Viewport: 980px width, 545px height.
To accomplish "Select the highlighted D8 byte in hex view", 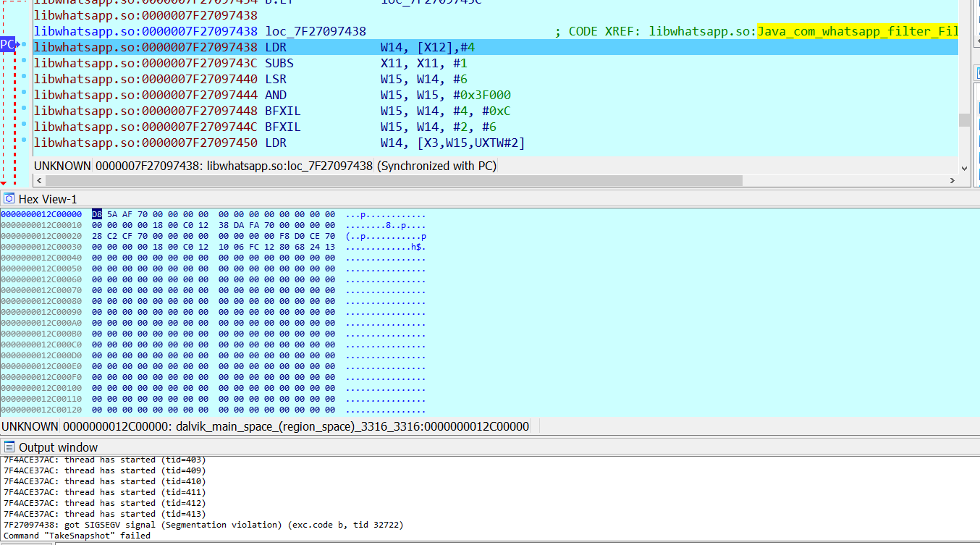I will pos(97,214).
